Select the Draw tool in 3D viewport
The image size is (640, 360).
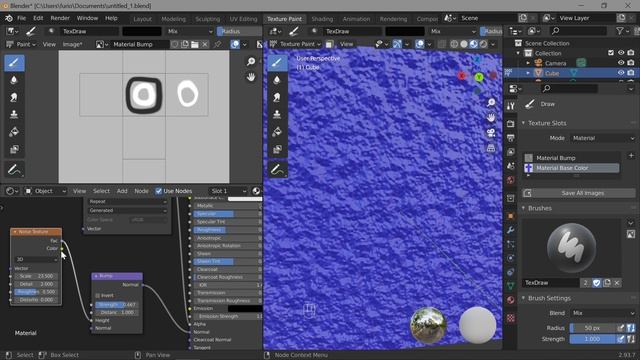277,63
